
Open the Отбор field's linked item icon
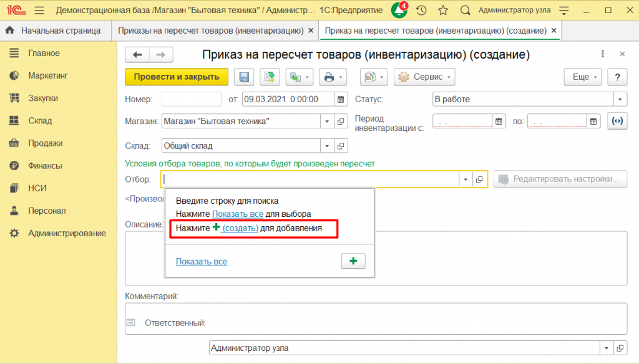point(479,179)
